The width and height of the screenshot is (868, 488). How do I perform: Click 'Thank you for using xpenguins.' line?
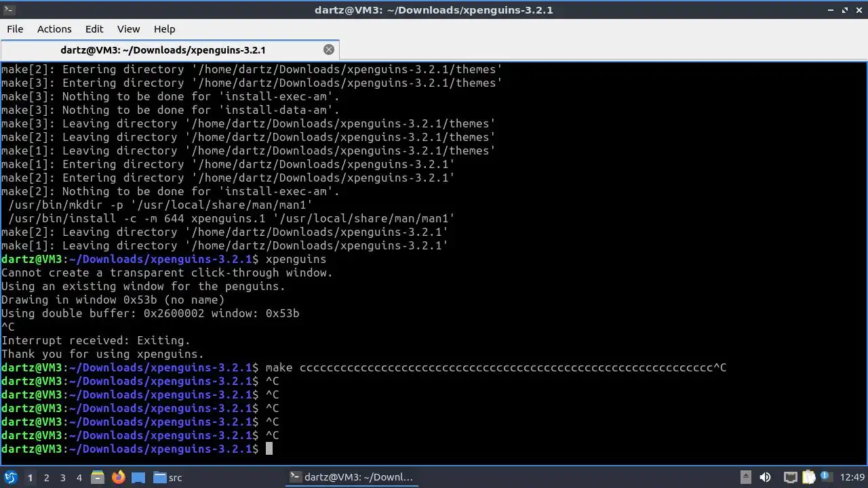[102, 354]
